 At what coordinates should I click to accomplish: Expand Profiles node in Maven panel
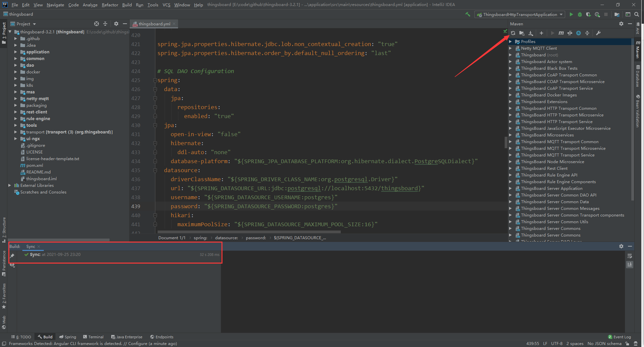pos(510,42)
